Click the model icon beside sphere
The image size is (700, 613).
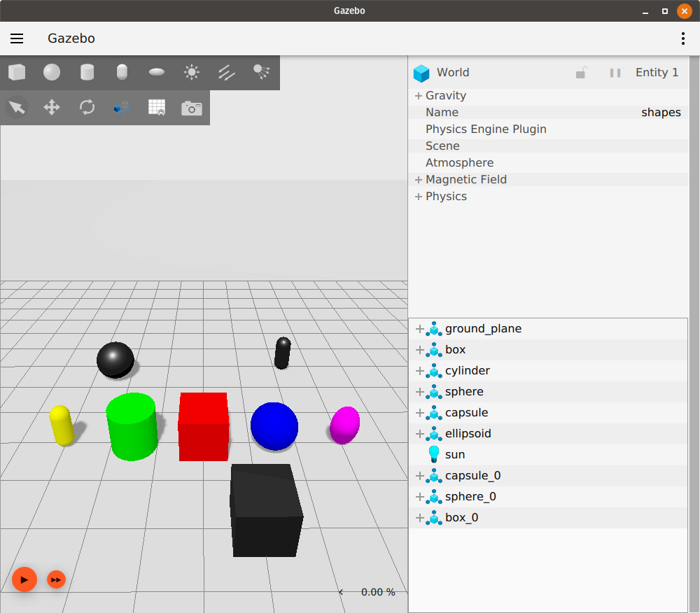(434, 392)
